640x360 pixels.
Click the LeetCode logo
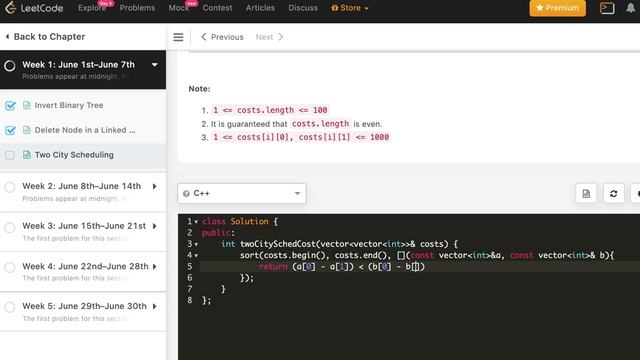pos(34,8)
